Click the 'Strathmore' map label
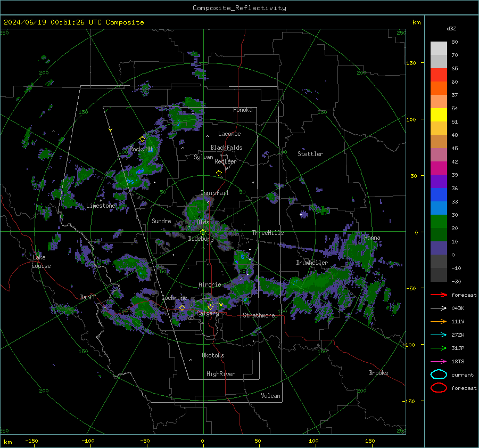This screenshot has height=448, width=479. pos(259,315)
